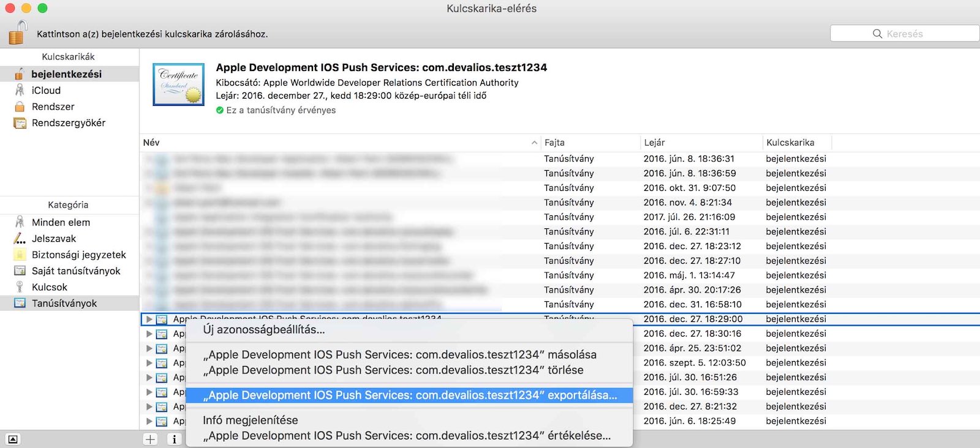Expand the selected teszt1234 certificate row
This screenshot has width=980, height=448.
coord(149,319)
